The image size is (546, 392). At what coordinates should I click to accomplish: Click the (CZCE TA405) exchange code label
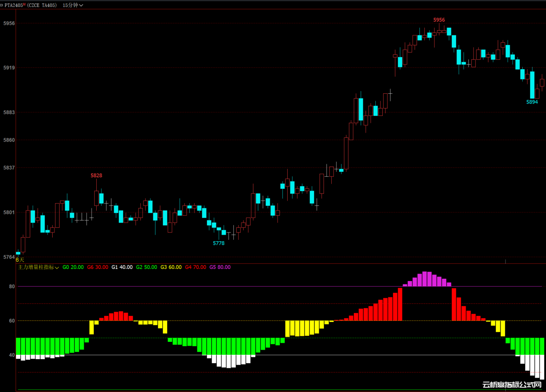coord(42,5)
